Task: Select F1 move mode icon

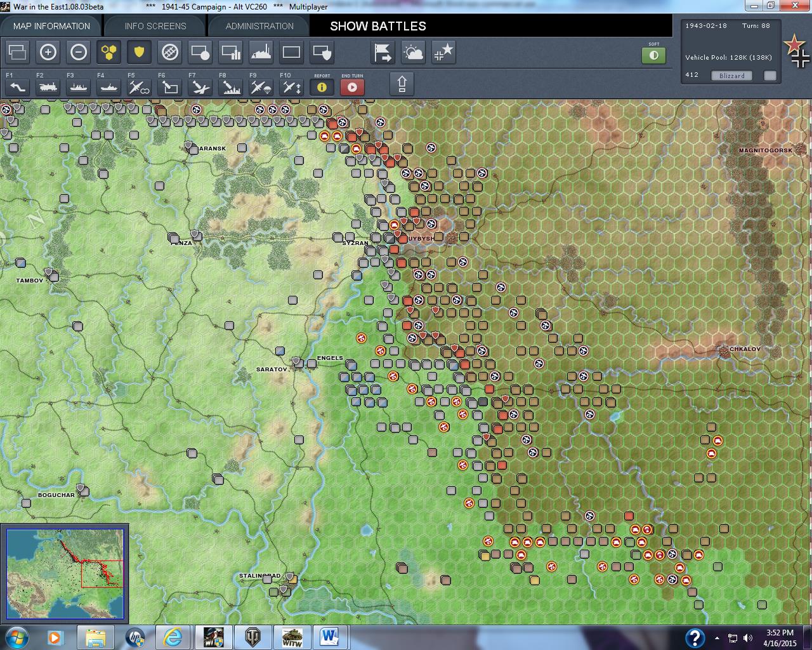Action: 18,86
